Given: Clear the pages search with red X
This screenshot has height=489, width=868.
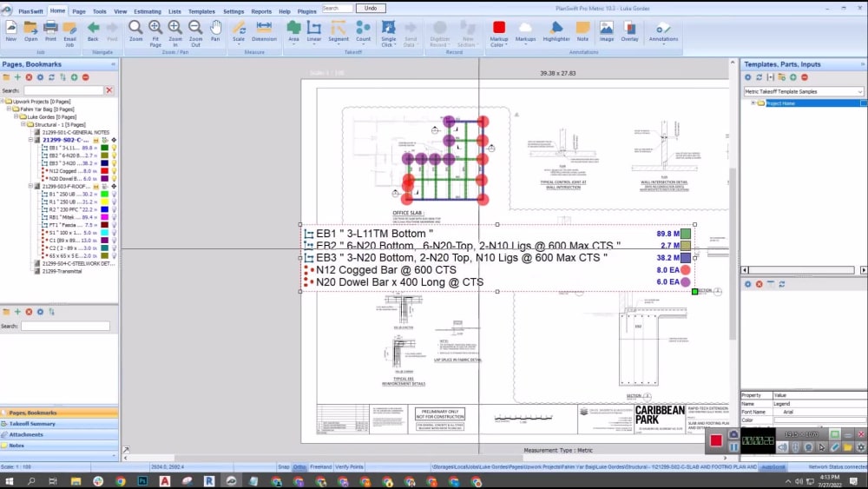Looking at the screenshot, I should pos(109,90).
